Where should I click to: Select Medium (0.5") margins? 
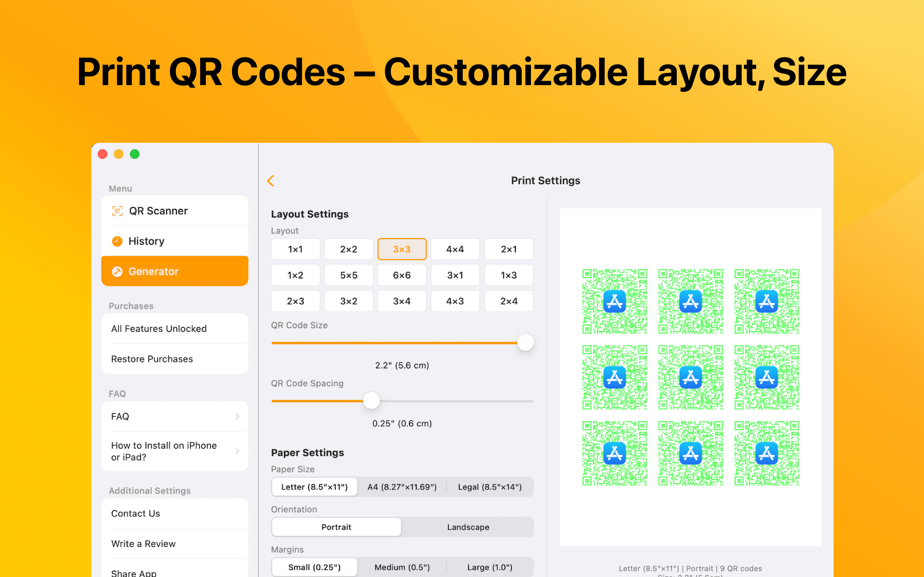(402, 567)
